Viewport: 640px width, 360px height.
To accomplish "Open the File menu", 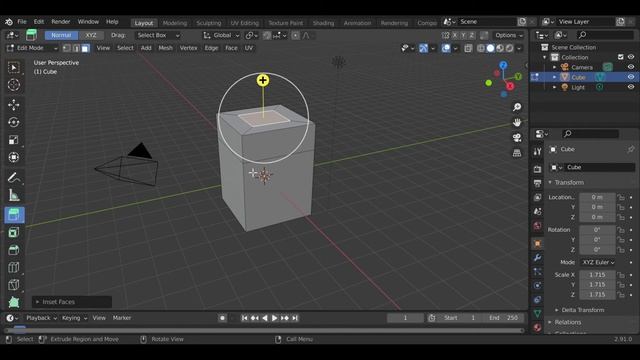I will pos(22,22).
